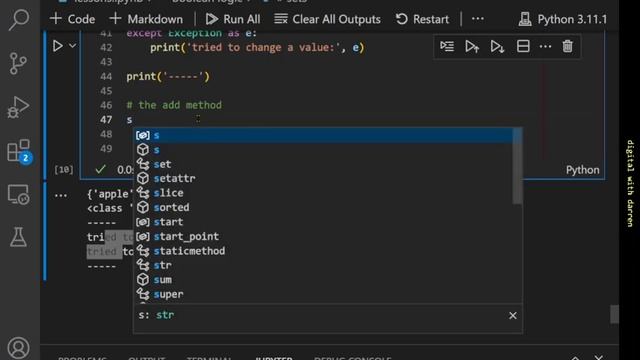
Task: Execute cell and below icon
Action: click(497, 47)
